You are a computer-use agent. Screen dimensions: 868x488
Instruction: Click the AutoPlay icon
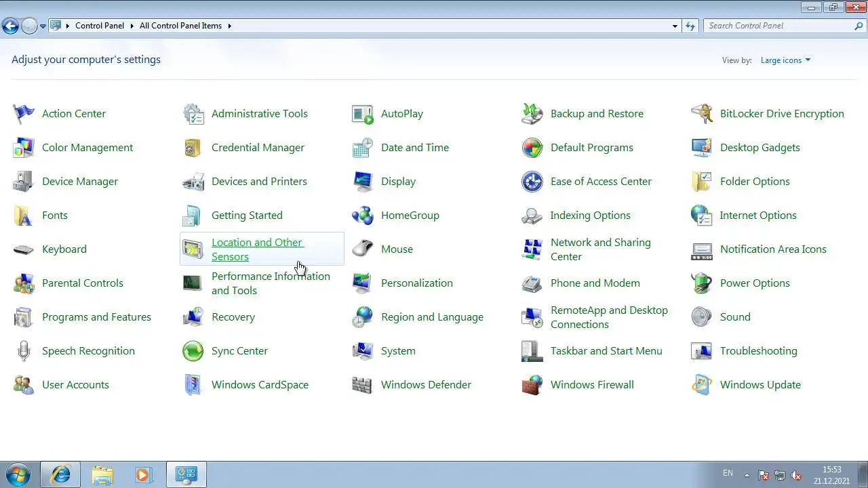click(363, 114)
